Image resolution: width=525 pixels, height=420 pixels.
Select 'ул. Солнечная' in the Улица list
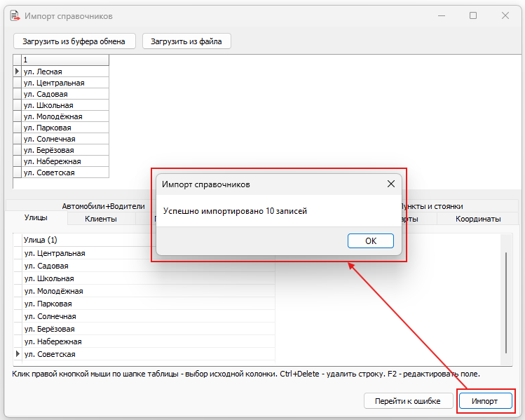pos(149,316)
